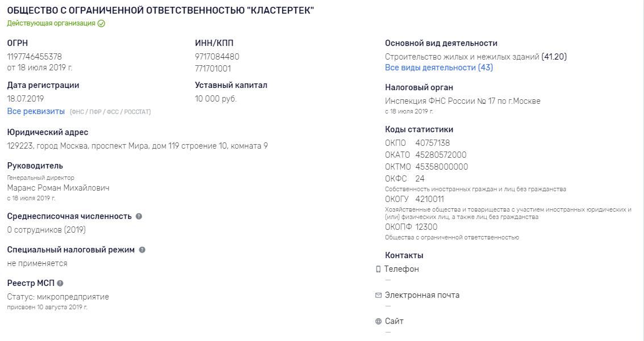The height and width of the screenshot is (341, 644).
Task: Click the globe icon next to Сайт
Action: point(378,321)
